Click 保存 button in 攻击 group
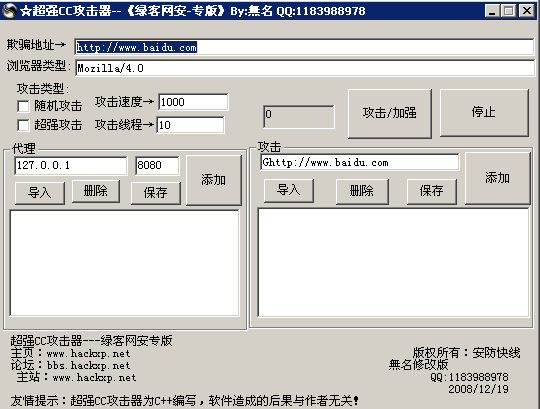540x409 pixels. point(432,191)
